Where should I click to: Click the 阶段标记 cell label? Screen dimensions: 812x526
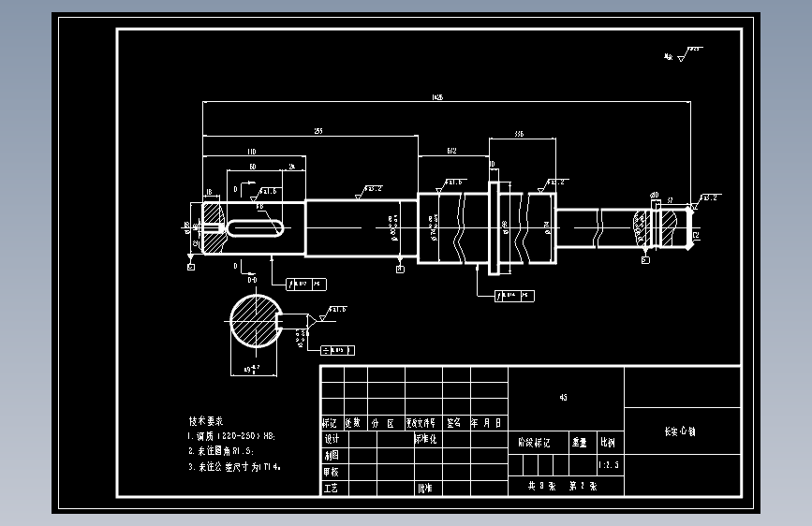coord(534,442)
